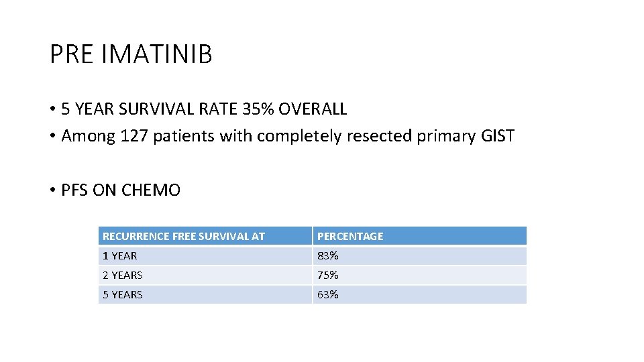Click the Among 127 patients bullet line
This screenshot has width=644, height=362.
pyautogui.click(x=288, y=136)
